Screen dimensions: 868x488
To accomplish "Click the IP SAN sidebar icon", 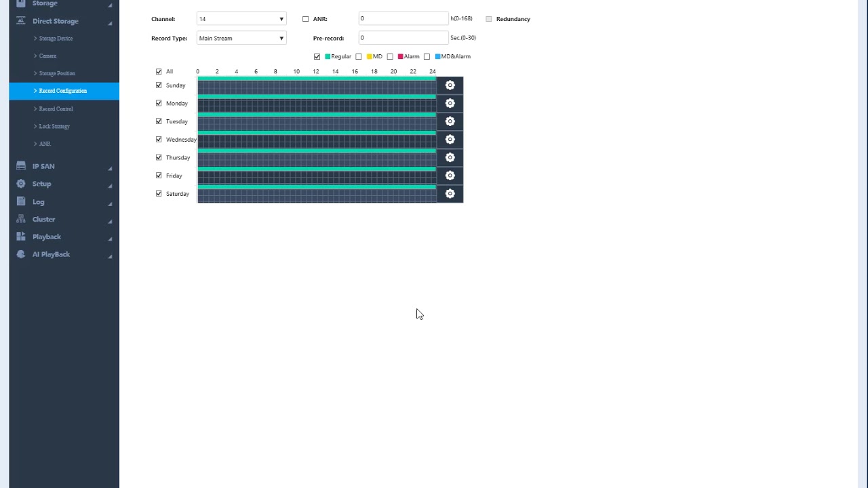I will pos(21,166).
